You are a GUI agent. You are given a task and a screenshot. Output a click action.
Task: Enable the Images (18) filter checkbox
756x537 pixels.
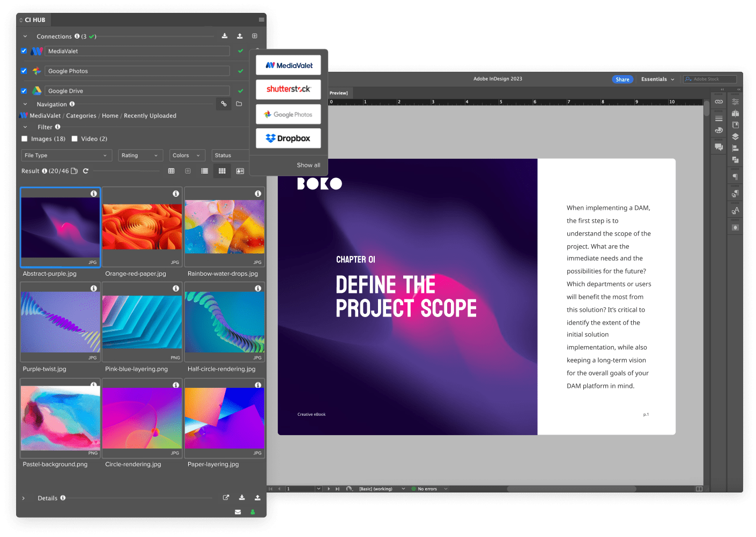[24, 138]
